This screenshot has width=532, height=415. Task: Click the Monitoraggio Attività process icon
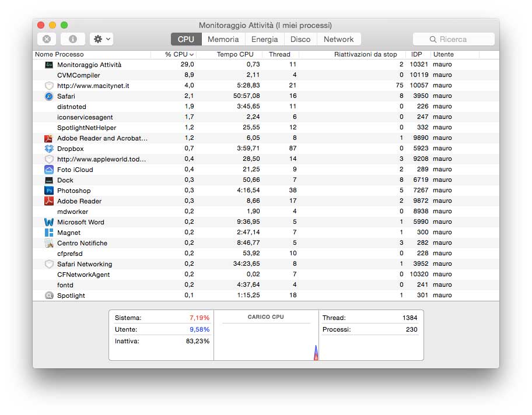(x=49, y=65)
